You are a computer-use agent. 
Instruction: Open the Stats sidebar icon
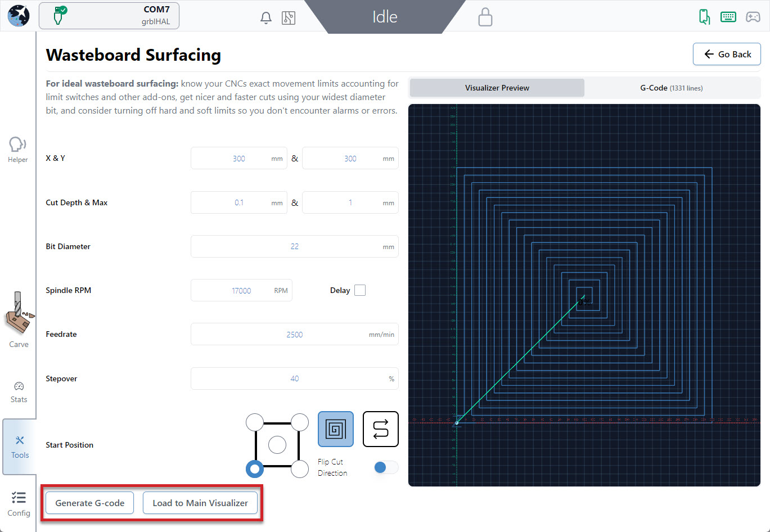tap(19, 392)
